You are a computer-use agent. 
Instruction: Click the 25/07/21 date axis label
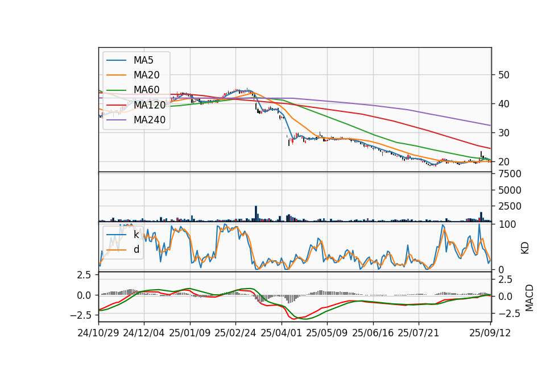click(x=418, y=333)
